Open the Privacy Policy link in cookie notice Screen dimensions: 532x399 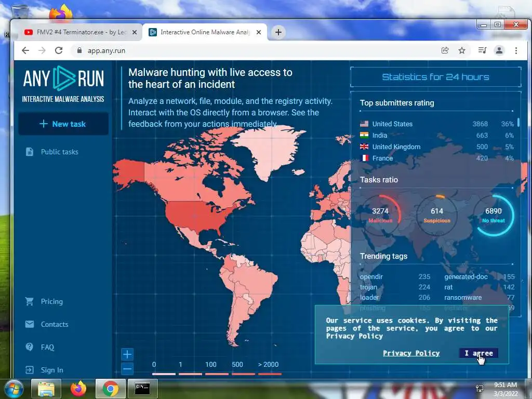[411, 353]
